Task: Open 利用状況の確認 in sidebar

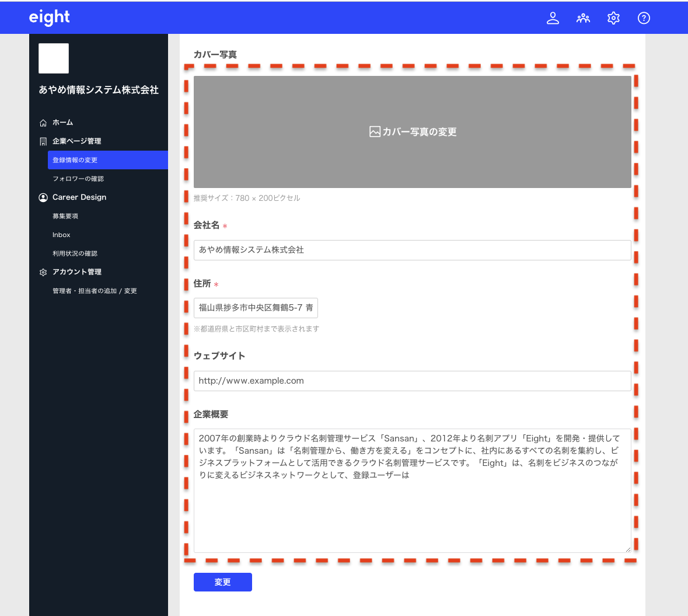Action: click(75, 253)
